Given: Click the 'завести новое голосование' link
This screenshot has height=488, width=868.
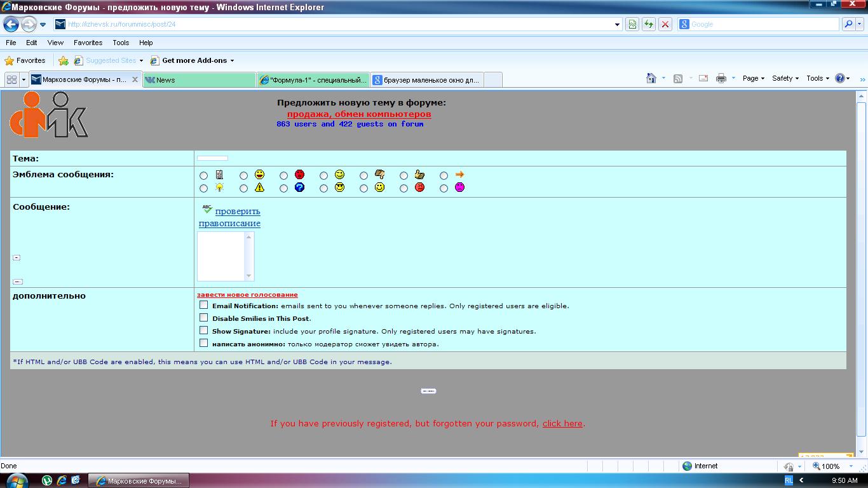Looking at the screenshot, I should coord(247,295).
